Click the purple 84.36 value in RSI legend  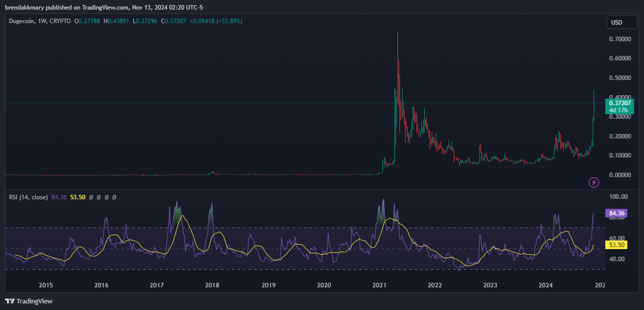59,197
